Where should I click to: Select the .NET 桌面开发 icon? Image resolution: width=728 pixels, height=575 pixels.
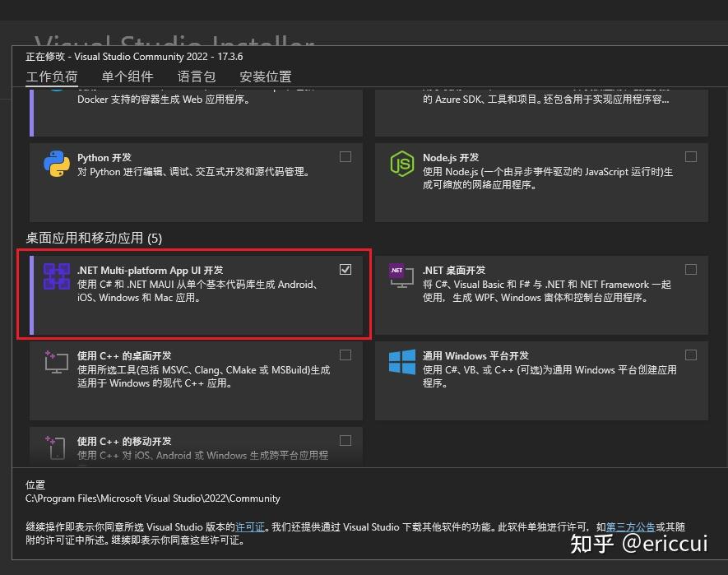[x=401, y=277]
